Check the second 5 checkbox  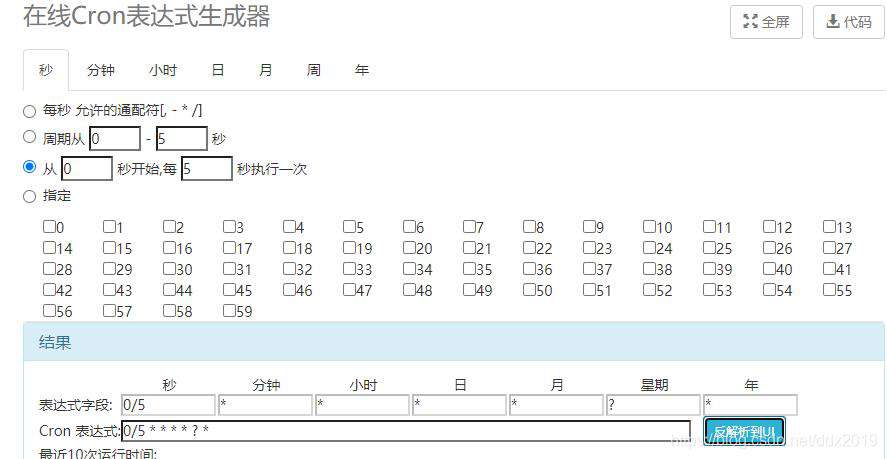tap(349, 227)
